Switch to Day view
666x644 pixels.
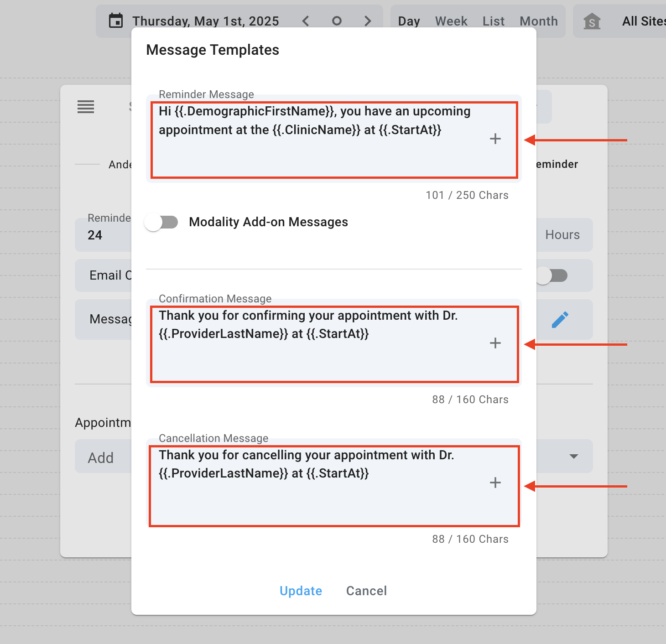pyautogui.click(x=409, y=21)
